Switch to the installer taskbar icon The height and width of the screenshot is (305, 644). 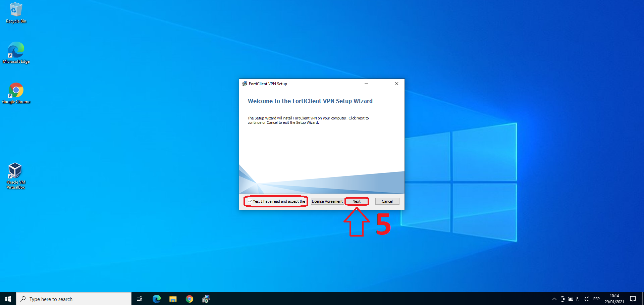click(206, 299)
